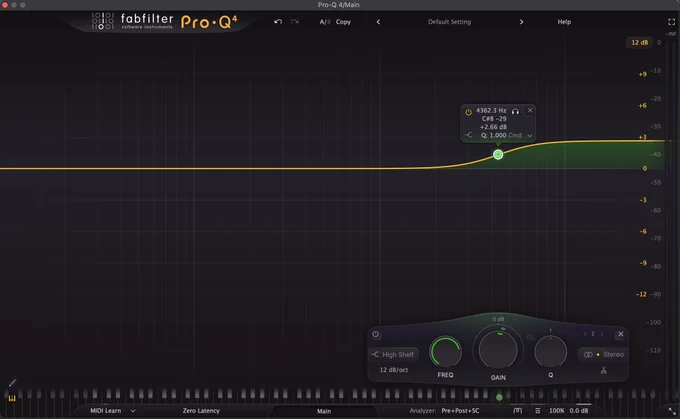Image resolution: width=680 pixels, height=419 pixels.
Task: Select the next band with right arrow
Action: click(x=602, y=334)
